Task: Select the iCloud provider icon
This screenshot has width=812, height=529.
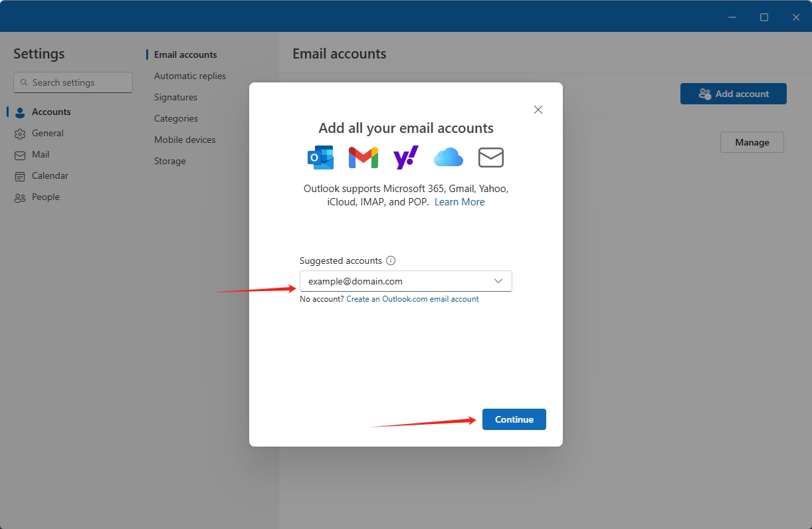Action: coord(448,157)
